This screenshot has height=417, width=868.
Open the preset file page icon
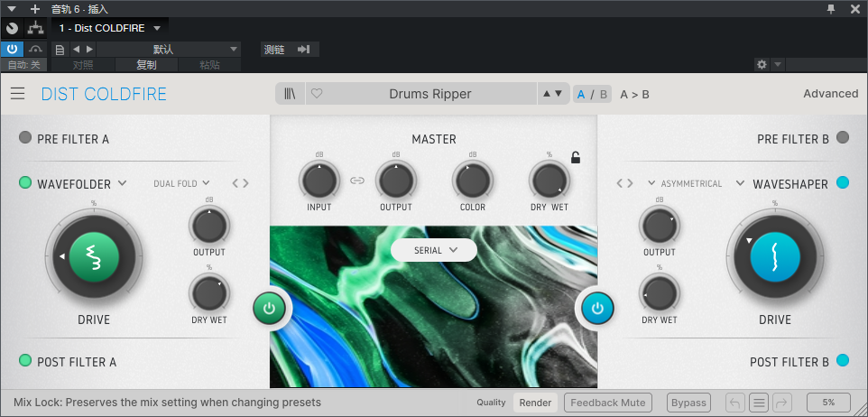click(60, 50)
